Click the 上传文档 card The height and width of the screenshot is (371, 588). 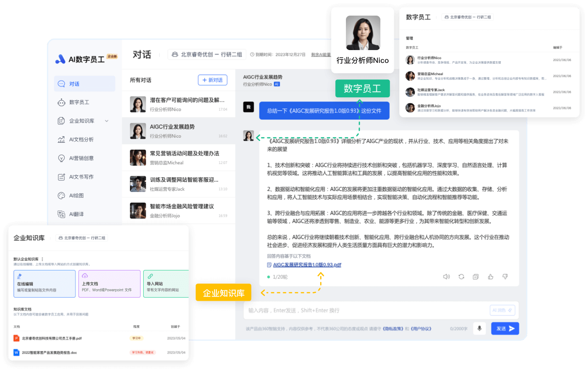click(x=109, y=284)
